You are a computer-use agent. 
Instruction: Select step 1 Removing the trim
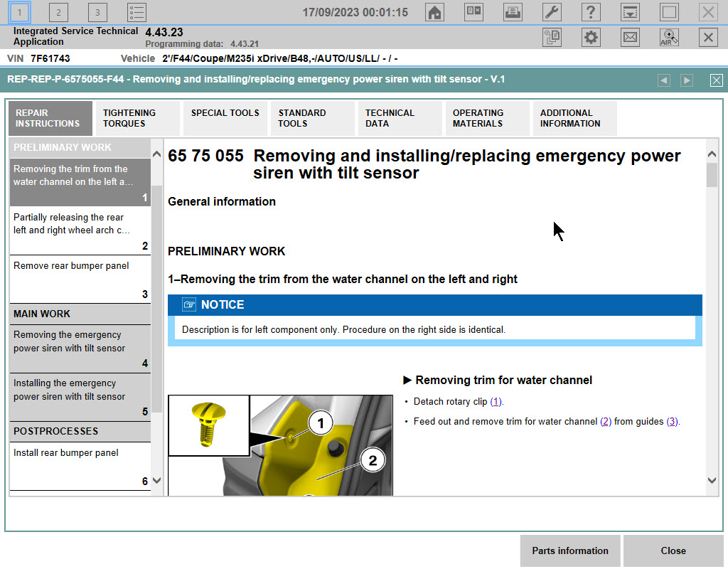[x=80, y=183]
